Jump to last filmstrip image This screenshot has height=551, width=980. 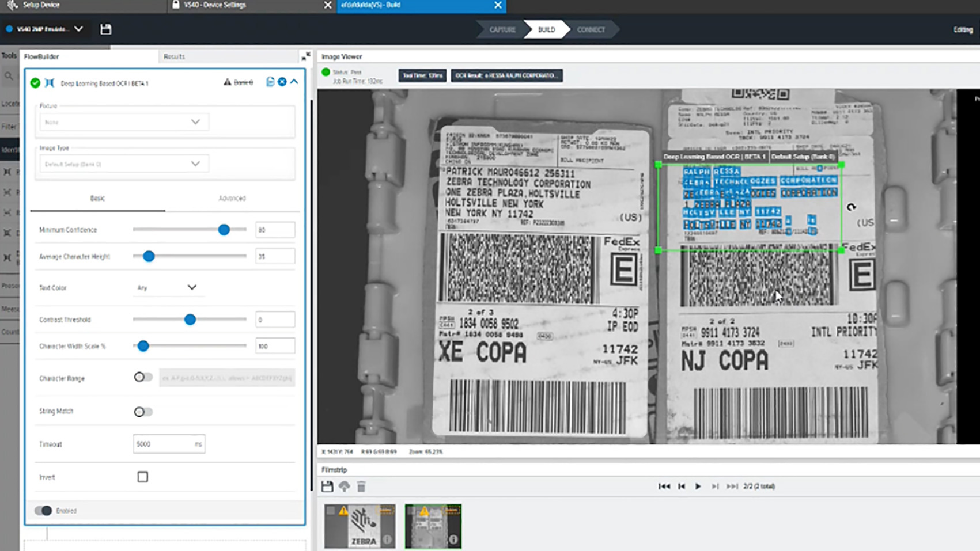[732, 487]
